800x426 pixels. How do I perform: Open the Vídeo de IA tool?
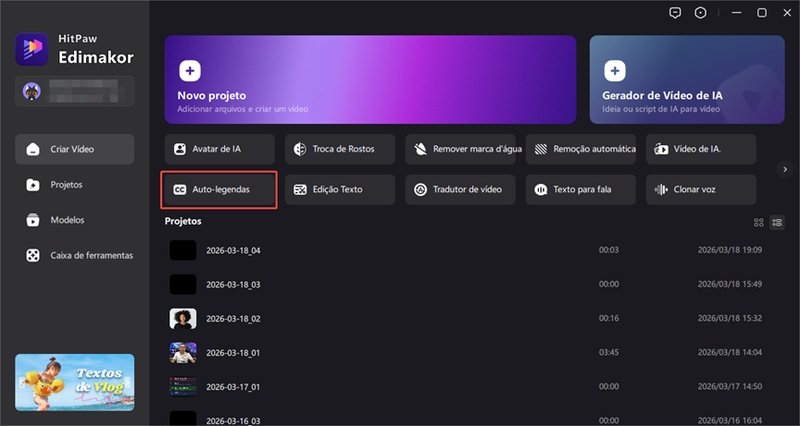tap(700, 149)
